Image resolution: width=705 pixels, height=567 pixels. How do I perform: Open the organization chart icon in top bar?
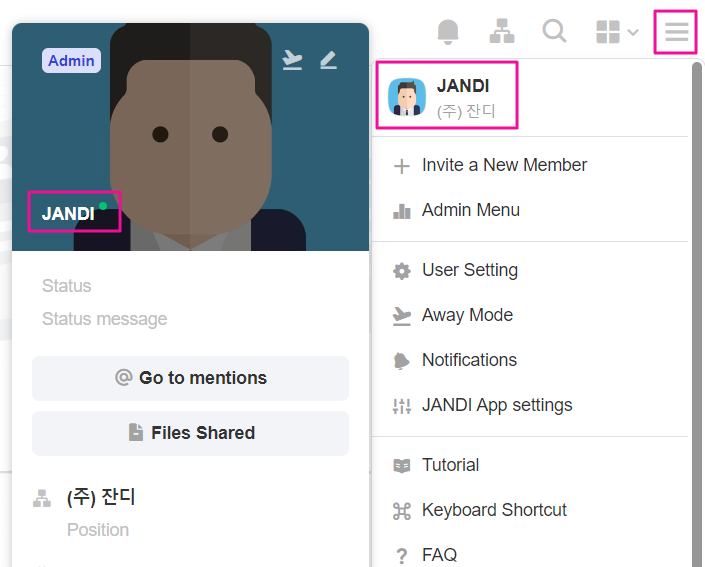click(502, 31)
